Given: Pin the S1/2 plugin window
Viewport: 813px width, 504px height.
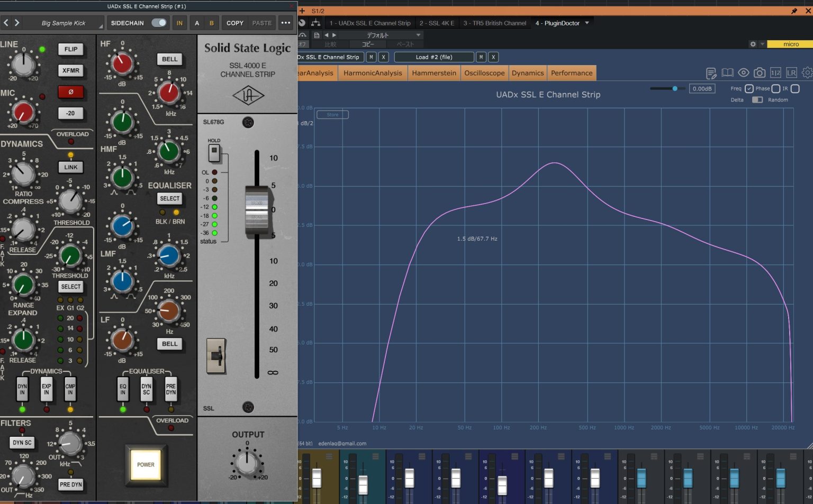Looking at the screenshot, I should point(794,11).
